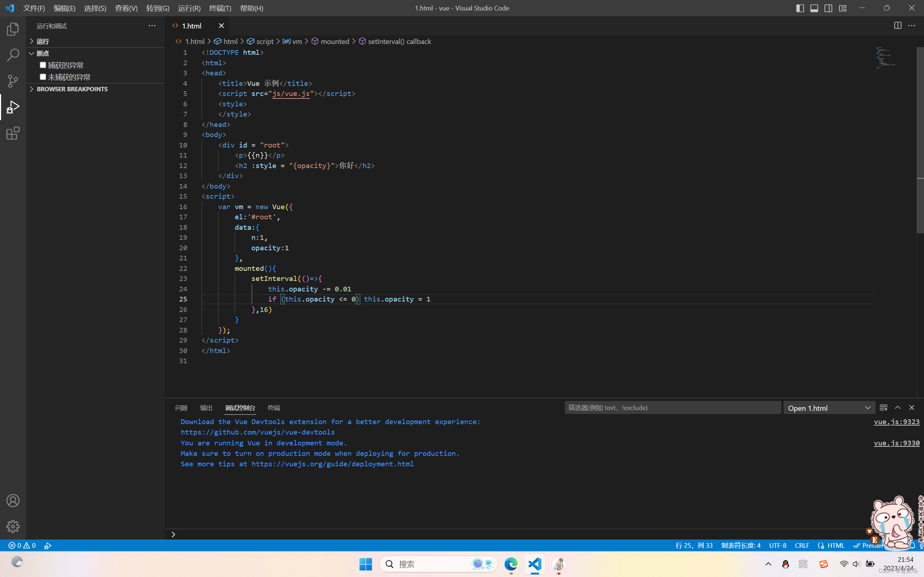Click the Settings gear icon at bottom left

(x=13, y=527)
